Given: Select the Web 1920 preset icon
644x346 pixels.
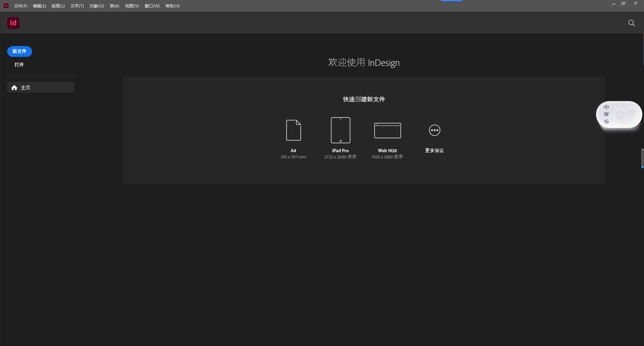Looking at the screenshot, I should click(x=387, y=130).
